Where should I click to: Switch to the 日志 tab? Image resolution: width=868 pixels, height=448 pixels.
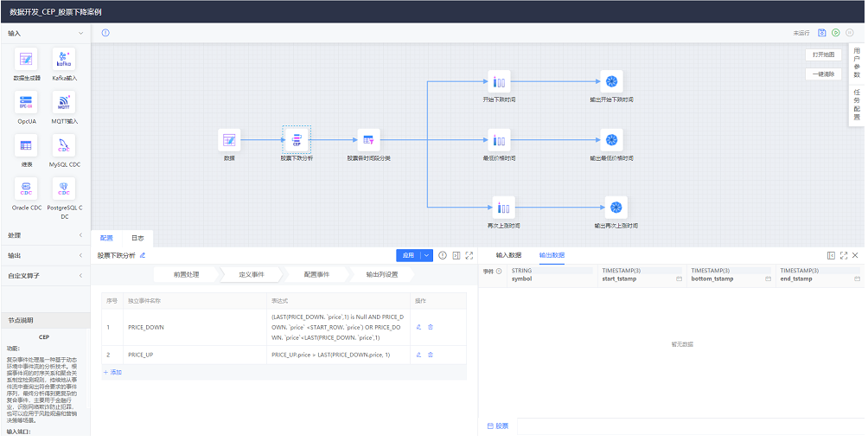coord(138,238)
